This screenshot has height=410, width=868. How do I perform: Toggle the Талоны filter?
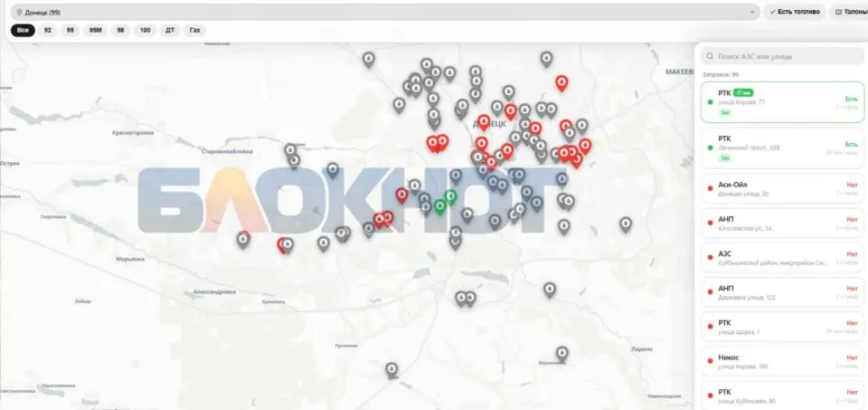[x=850, y=12]
